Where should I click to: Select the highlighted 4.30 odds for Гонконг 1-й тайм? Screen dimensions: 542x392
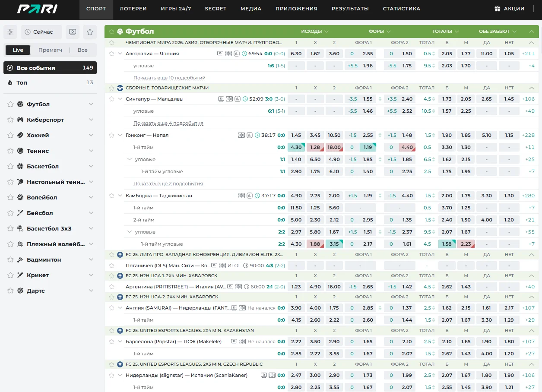pyautogui.click(x=296, y=147)
